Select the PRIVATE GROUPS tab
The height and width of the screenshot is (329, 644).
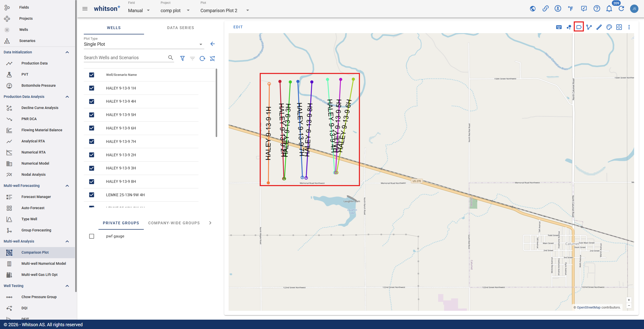point(121,223)
